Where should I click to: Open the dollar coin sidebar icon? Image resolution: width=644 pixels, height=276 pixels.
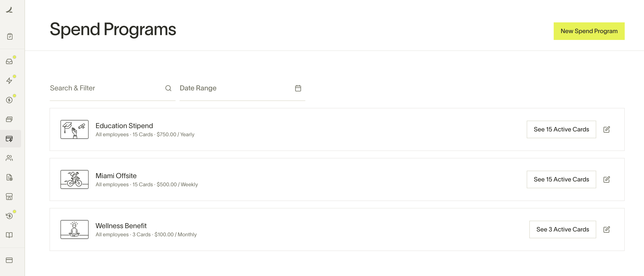pyautogui.click(x=9, y=100)
